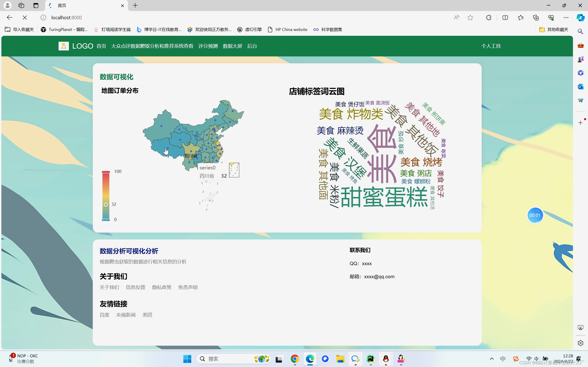The image size is (588, 367).
Task: Open 数据大屏 from the site navigation
Action: point(232,46)
